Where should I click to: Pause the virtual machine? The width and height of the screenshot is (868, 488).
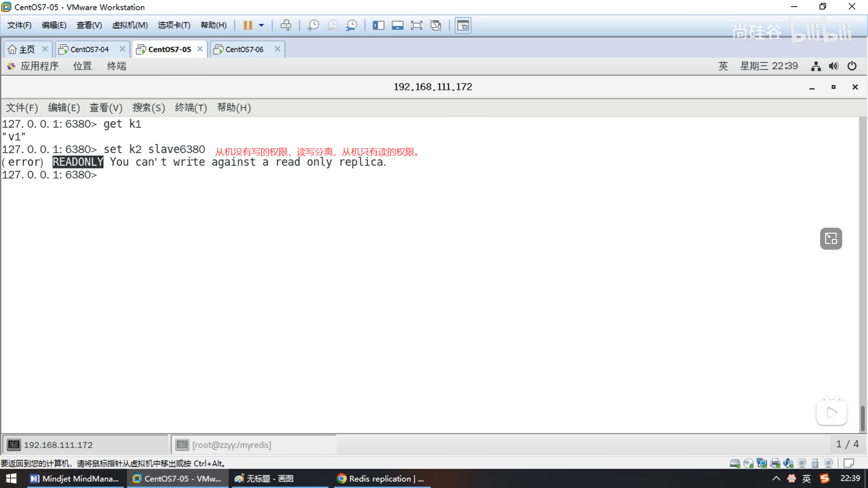click(x=248, y=25)
